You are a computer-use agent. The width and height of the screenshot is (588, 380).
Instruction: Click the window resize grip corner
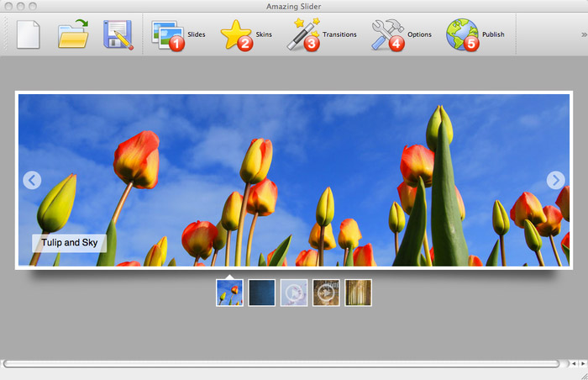point(585,377)
